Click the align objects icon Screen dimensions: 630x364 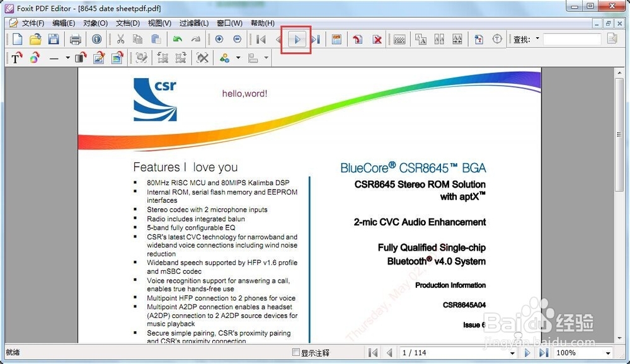click(x=253, y=59)
